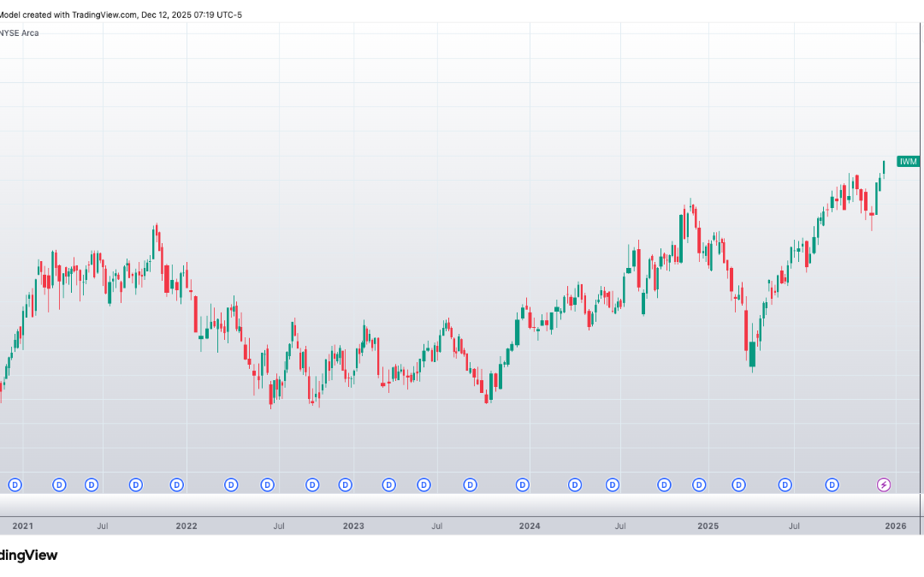Click the last dividend D marker before the lightning icon
This screenshot has height=577, width=924.
coord(832,485)
